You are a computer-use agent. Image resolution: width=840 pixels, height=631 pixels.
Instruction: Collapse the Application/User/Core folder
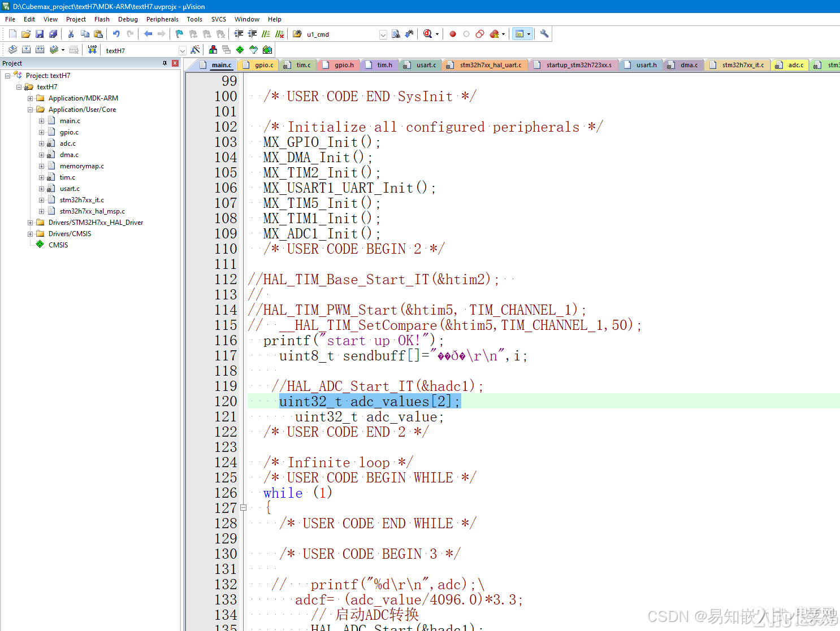point(30,110)
